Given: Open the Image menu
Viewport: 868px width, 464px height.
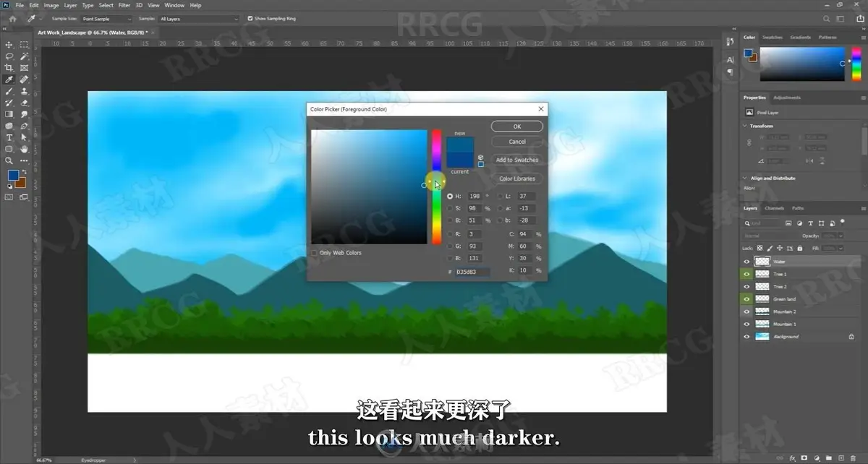Looking at the screenshot, I should [51, 5].
